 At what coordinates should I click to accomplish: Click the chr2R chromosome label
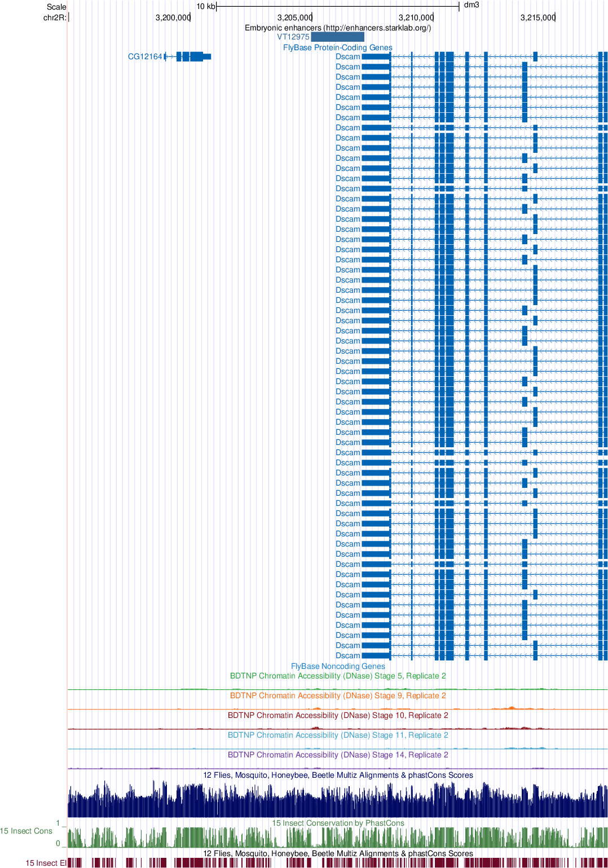point(55,17)
